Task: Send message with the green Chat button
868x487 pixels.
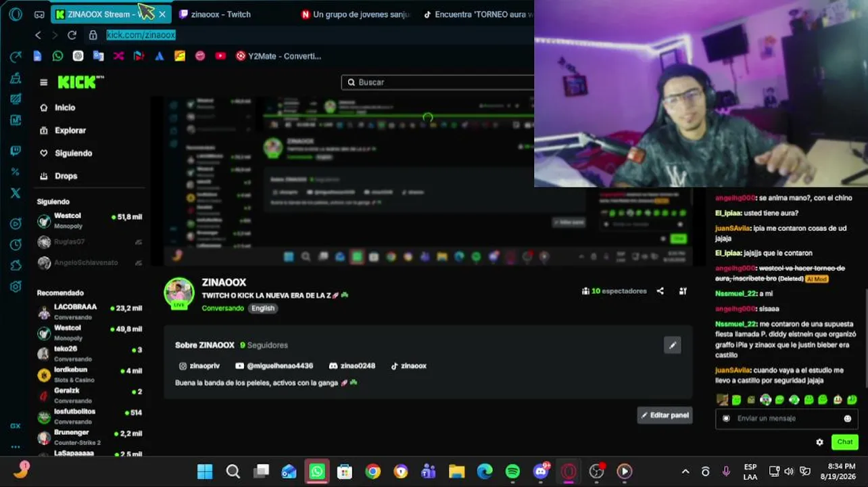Action: (x=844, y=442)
